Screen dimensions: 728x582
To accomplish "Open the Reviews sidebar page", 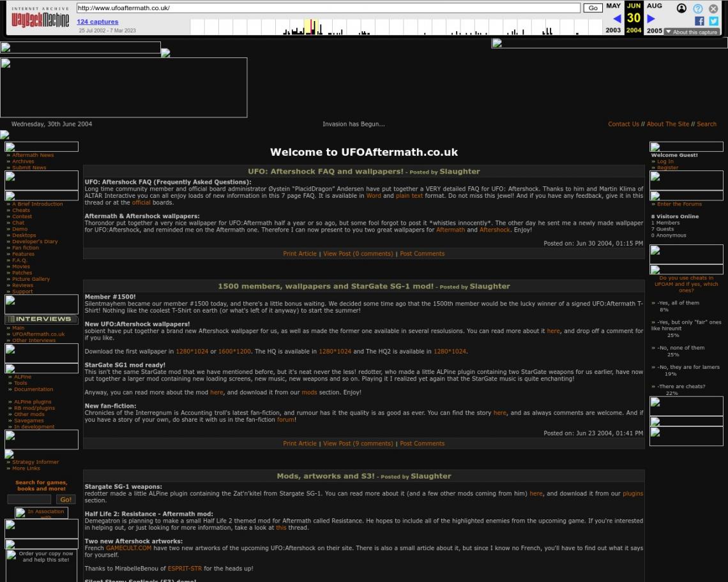I will pos(23,285).
